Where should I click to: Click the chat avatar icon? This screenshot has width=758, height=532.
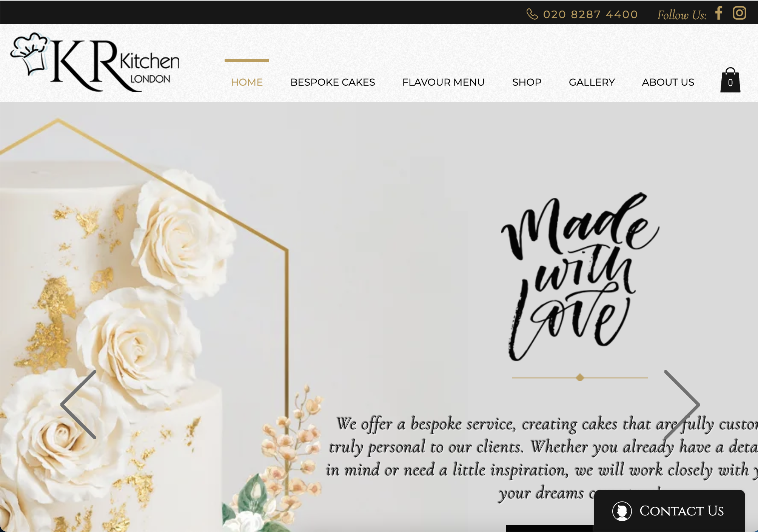point(622,511)
